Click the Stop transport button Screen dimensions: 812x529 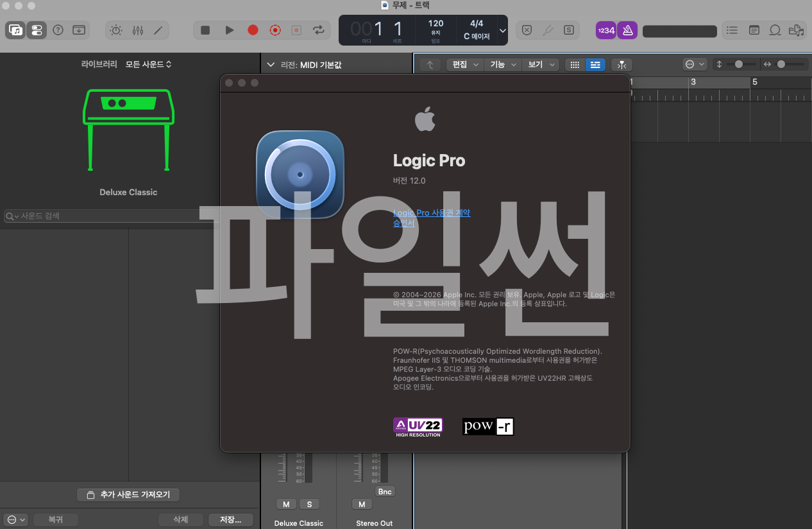205,30
